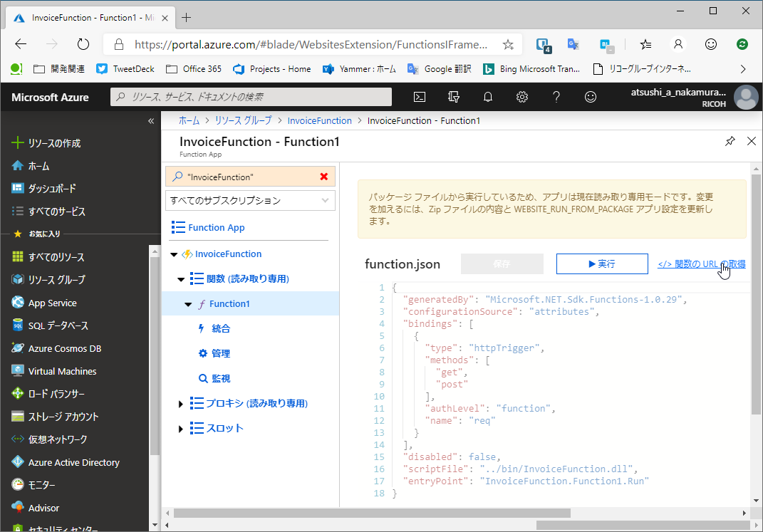This screenshot has width=763, height=532.
Task: Close the InvoiceFunction browser tab
Action: click(165, 18)
